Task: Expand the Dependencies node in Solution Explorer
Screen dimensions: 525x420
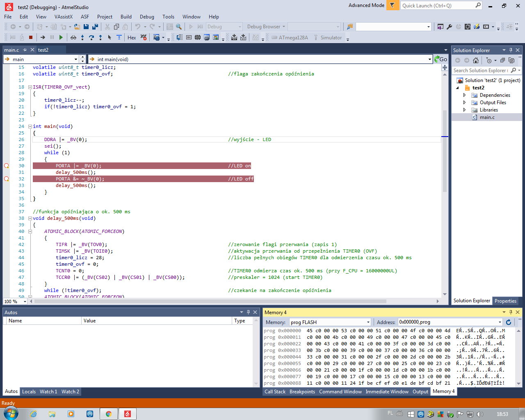Action: pos(464,95)
